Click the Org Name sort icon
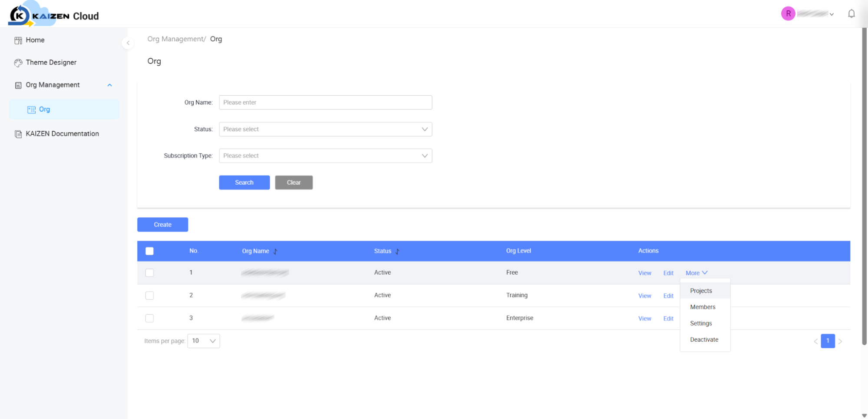The height and width of the screenshot is (419, 868). [275, 251]
